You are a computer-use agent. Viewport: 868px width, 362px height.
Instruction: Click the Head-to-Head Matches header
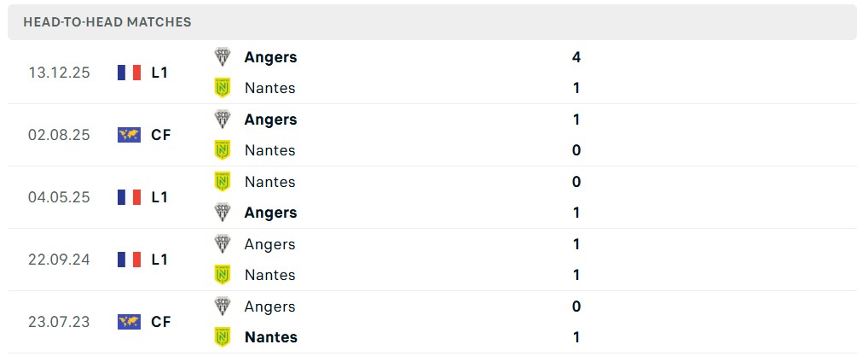pos(107,22)
